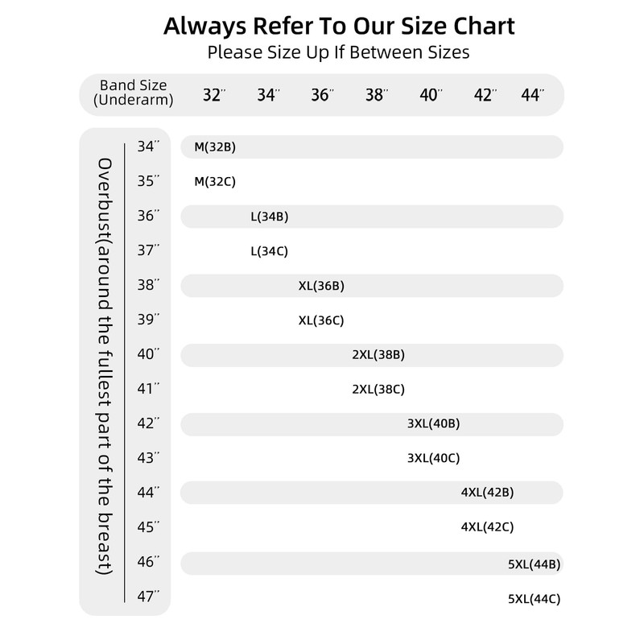Click the 'Always Refer To Our Size Chart' title
The height and width of the screenshot is (644, 644).
[x=339, y=26]
